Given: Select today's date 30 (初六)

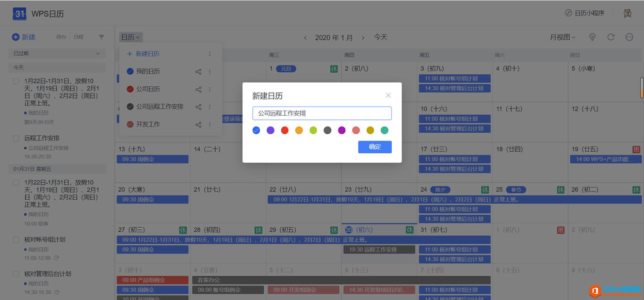Looking at the screenshot, I should [359, 230].
